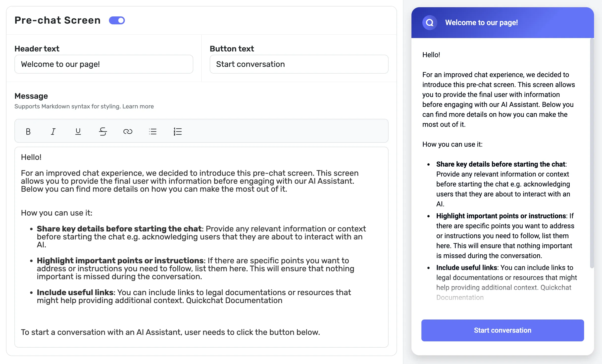Viewport: 602px width, 364px height.
Task: Apply italic formatting in message toolbar
Action: coord(53,131)
